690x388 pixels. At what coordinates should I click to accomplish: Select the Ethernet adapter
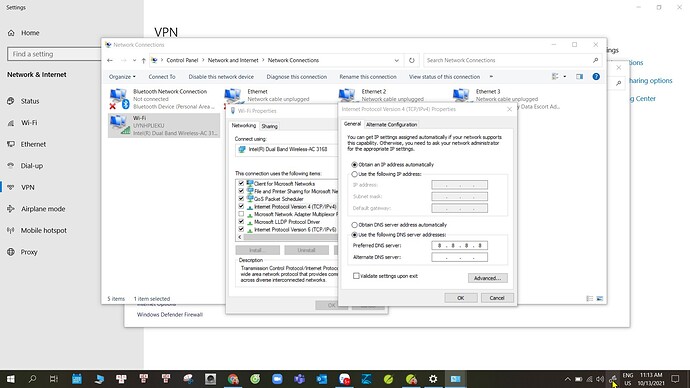pyautogui.click(x=279, y=95)
